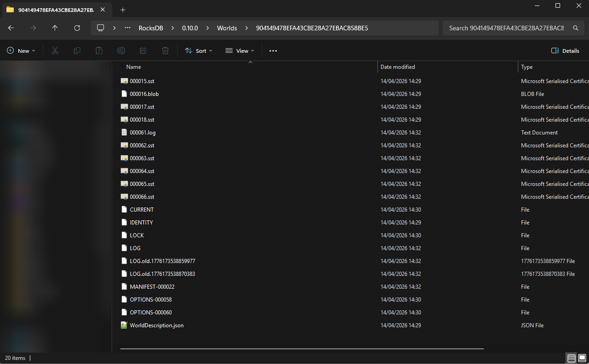The height and width of the screenshot is (364, 589).
Task: Expand the New item dropdown
Action: [21, 51]
